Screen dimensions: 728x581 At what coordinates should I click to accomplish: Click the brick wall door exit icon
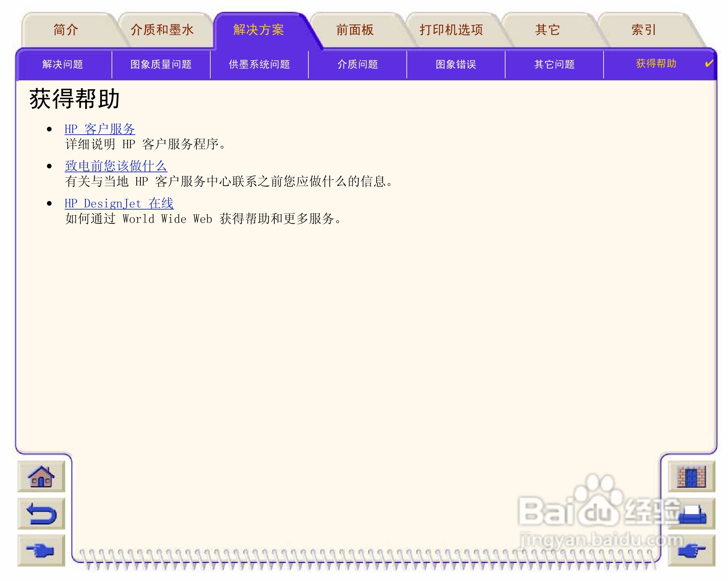(691, 477)
